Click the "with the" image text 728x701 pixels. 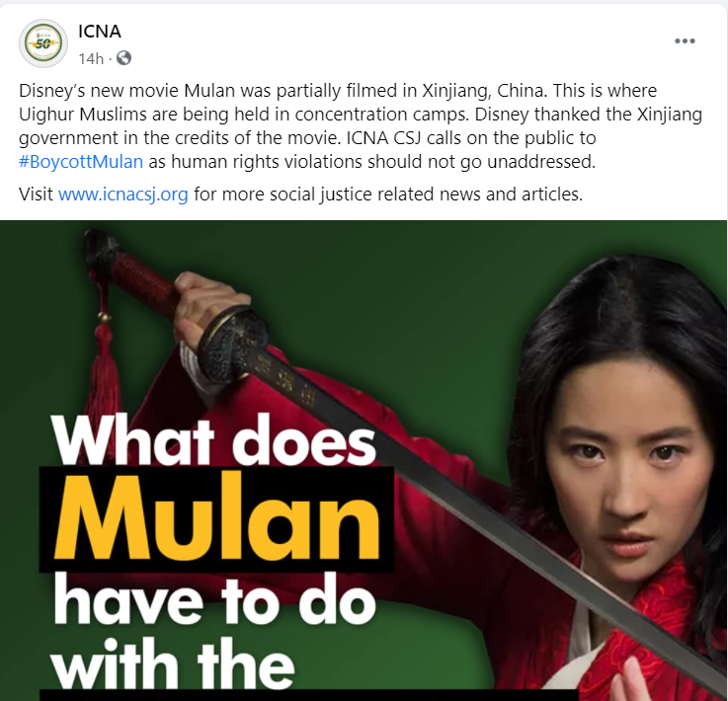point(173,663)
